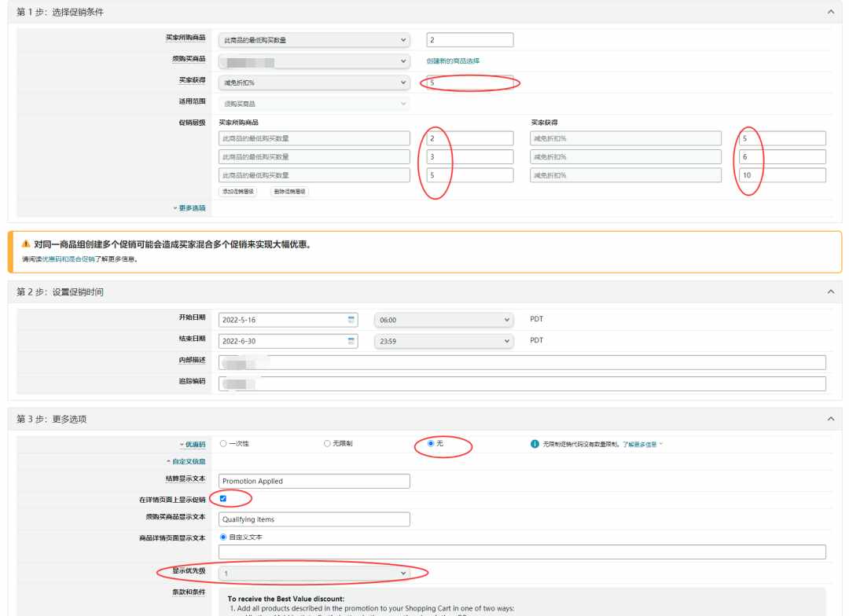Image resolution: width=849 pixels, height=616 pixels.
Task: Open the 23:59 end time dropdown
Action: click(x=443, y=341)
